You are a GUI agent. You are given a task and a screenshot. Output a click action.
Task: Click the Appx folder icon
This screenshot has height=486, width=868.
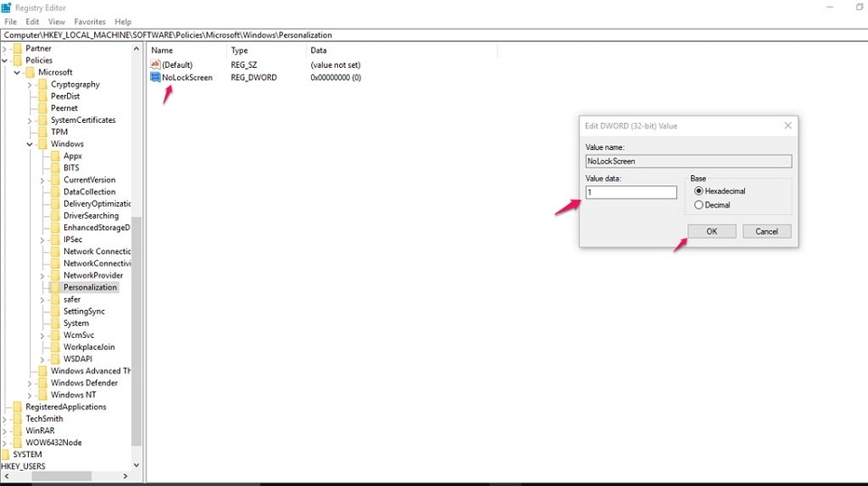click(55, 156)
